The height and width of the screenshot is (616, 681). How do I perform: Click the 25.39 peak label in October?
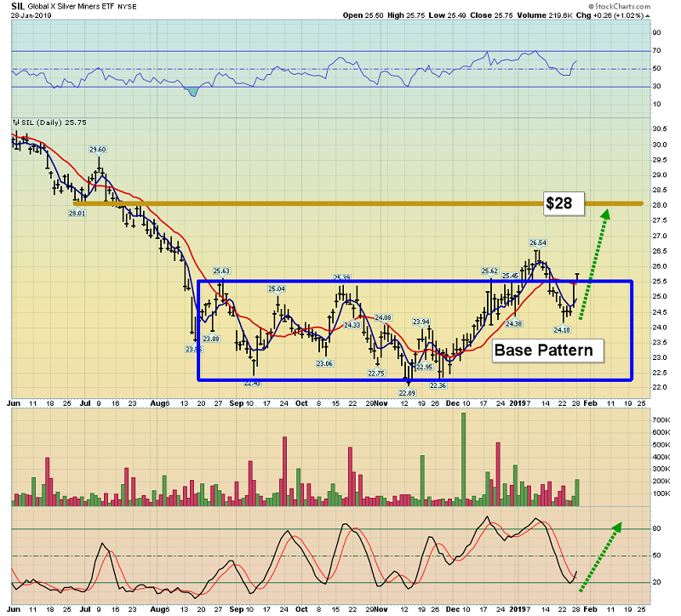342,277
